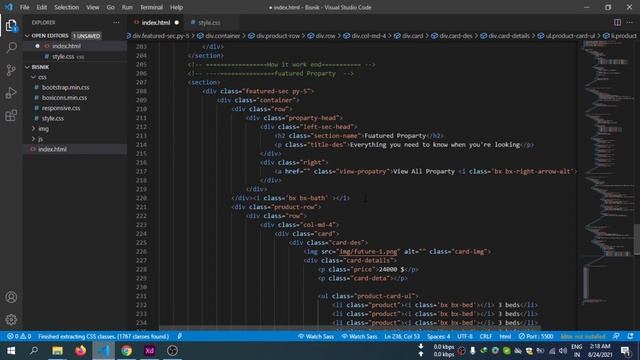This screenshot has height=360, width=640.
Task: Open the editor more actions ellipsis
Action: coord(630,22)
